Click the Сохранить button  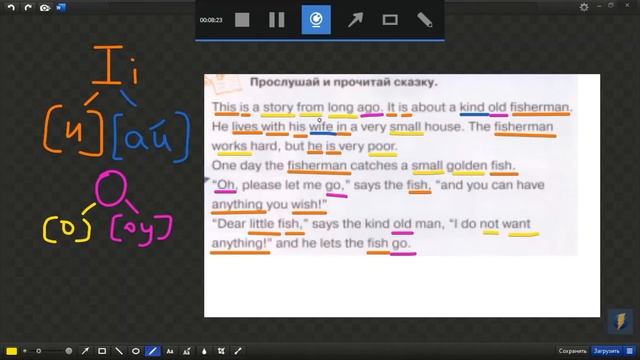click(572, 351)
